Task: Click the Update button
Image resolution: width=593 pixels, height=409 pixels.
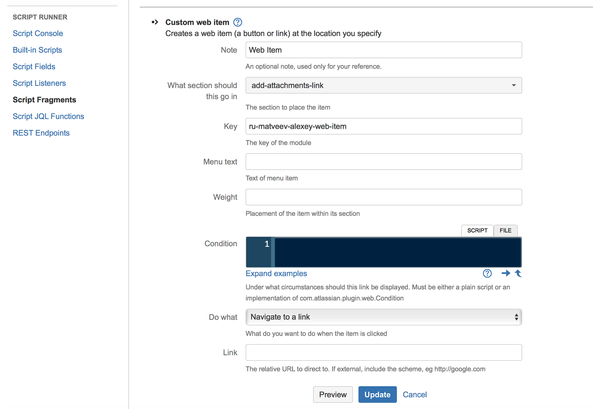Action: (x=377, y=394)
